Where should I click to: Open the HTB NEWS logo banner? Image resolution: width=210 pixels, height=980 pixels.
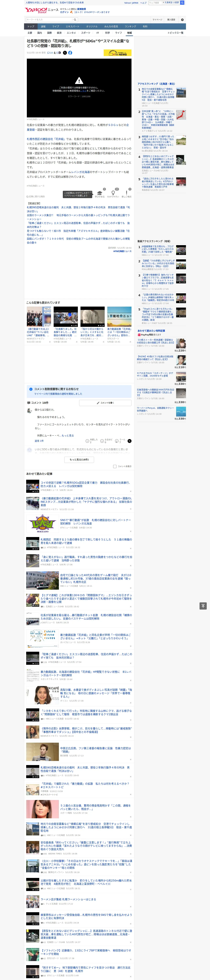[117, 53]
